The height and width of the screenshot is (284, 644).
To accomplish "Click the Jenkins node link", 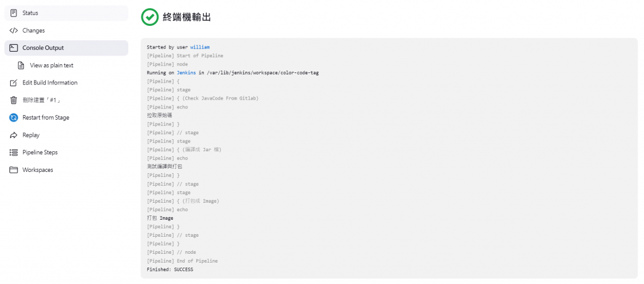I will [186, 73].
